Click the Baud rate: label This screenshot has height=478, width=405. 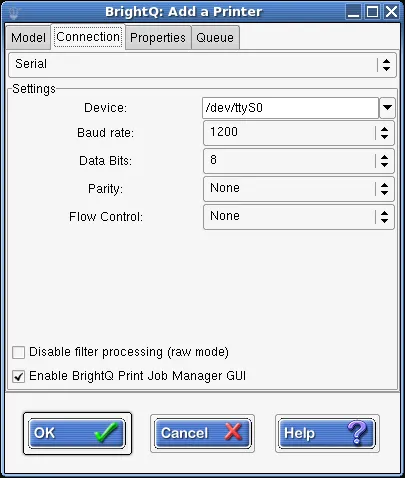coord(105,133)
